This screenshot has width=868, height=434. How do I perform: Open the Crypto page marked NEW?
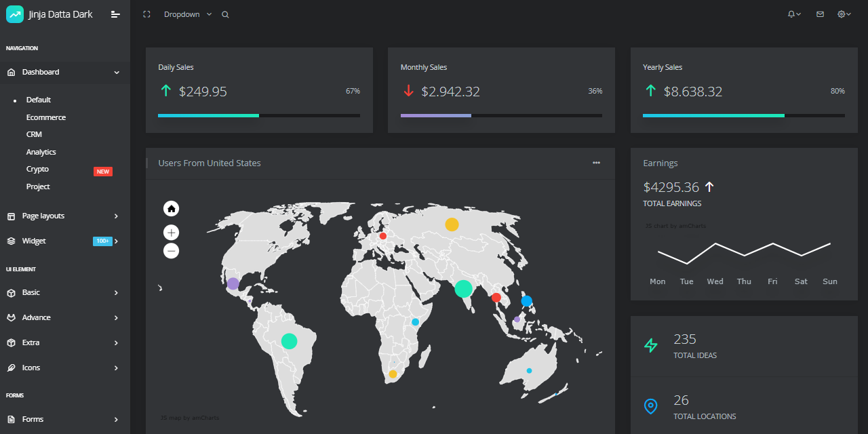pos(37,169)
